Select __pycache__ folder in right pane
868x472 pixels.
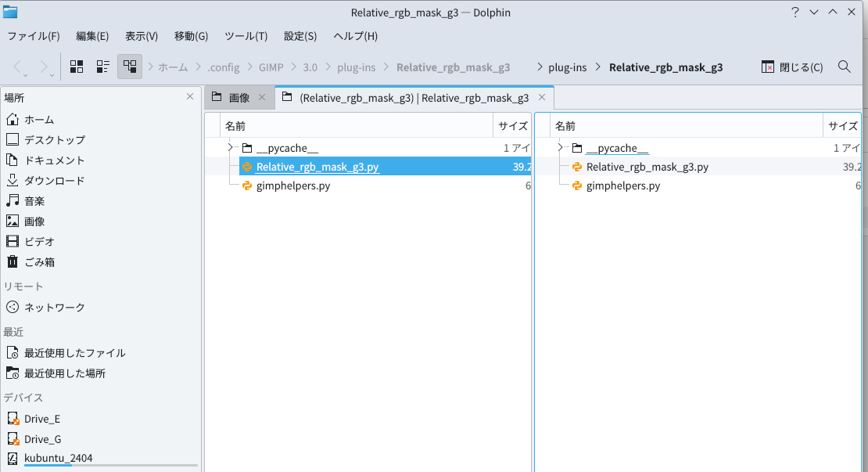tap(617, 148)
